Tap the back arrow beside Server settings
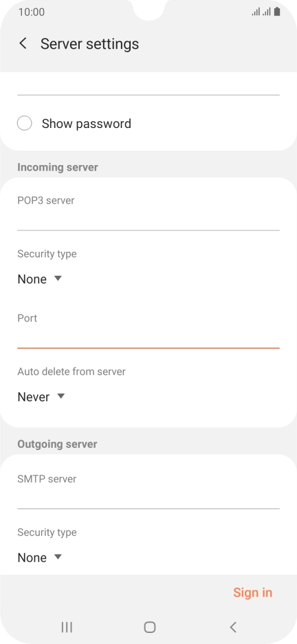 coord(23,43)
